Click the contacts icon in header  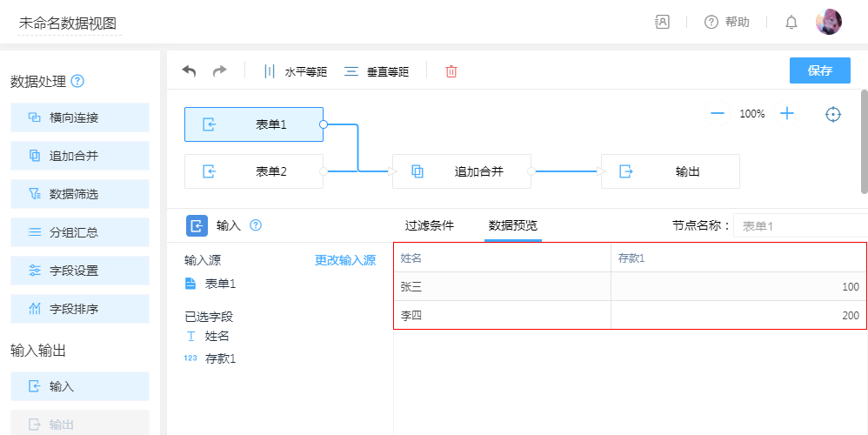click(x=662, y=22)
